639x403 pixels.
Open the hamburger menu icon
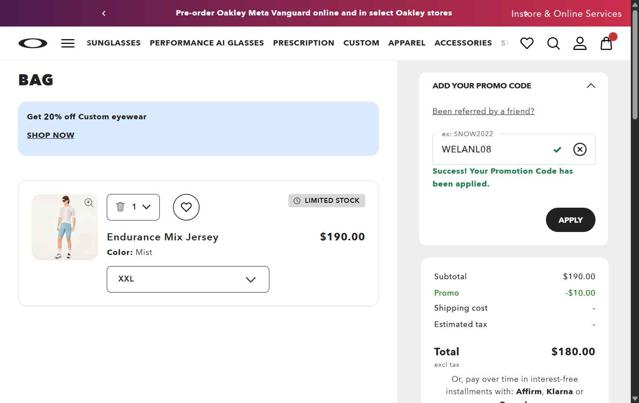68,43
